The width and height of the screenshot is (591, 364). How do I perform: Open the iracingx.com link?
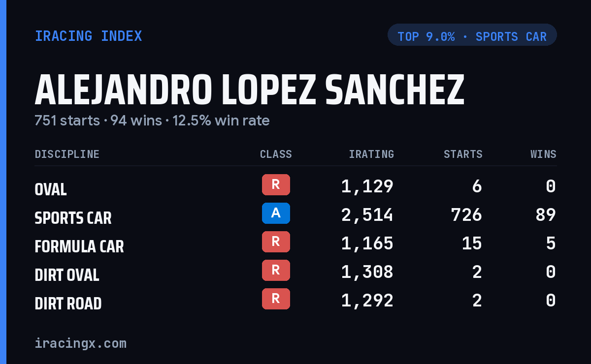pyautogui.click(x=81, y=343)
